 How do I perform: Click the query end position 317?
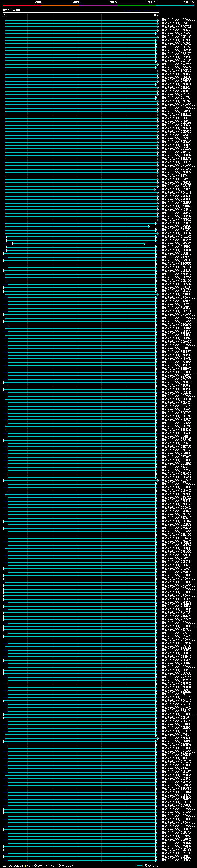(x=155, y=15)
